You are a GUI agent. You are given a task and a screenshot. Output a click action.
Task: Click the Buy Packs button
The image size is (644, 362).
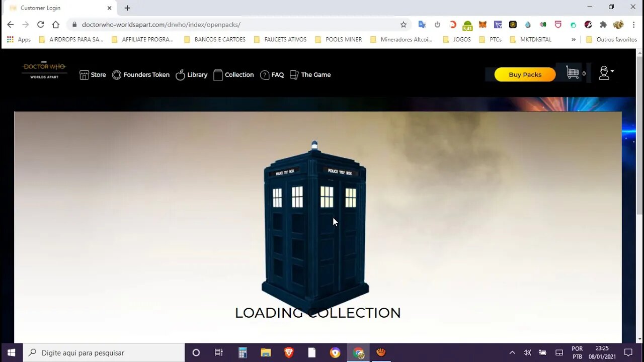(525, 74)
